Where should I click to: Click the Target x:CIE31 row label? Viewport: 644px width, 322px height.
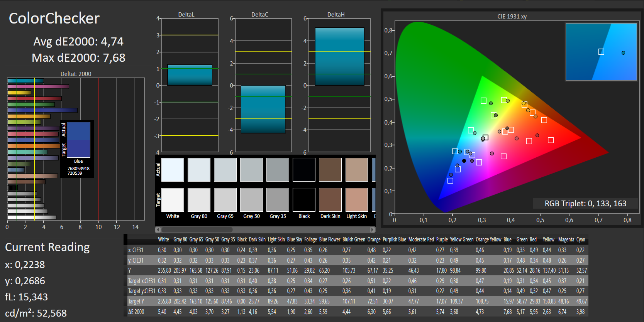141,281
